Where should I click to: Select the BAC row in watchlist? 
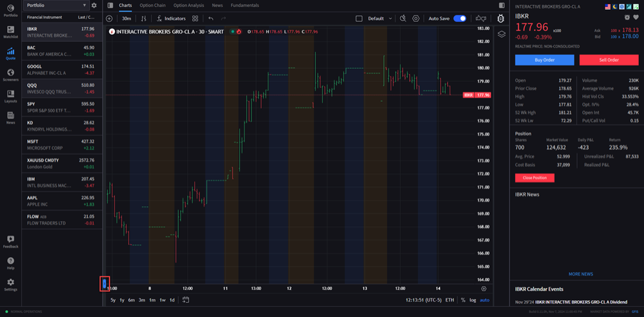(62, 51)
